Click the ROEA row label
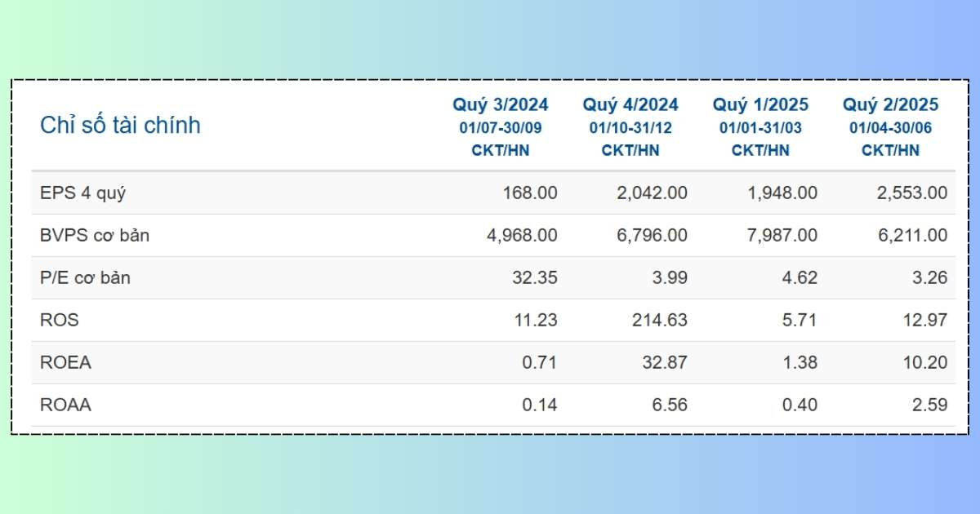 coord(65,363)
